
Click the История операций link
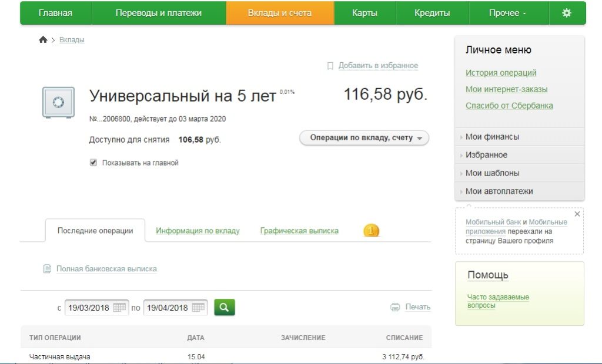point(501,73)
